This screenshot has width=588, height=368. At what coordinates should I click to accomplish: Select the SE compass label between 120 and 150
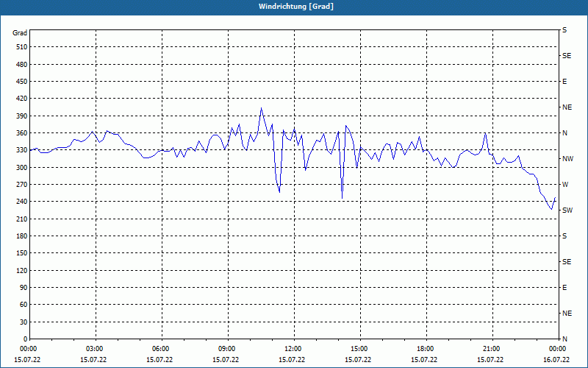coord(567,262)
